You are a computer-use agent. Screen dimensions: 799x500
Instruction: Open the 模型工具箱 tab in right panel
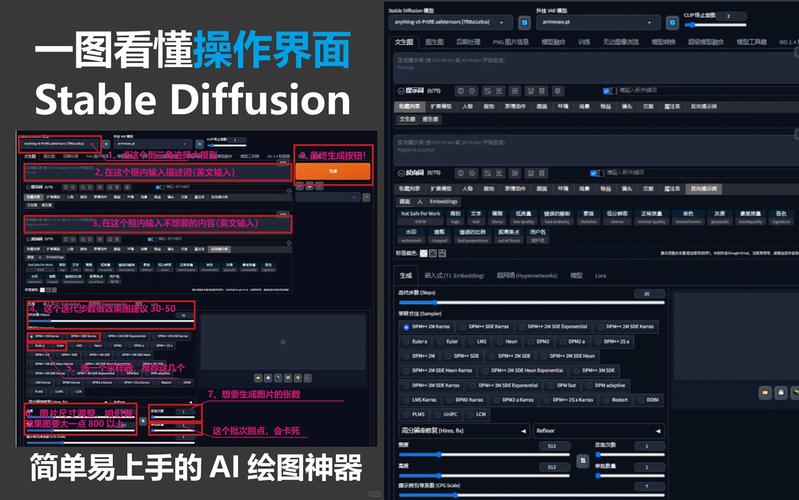tap(751, 42)
